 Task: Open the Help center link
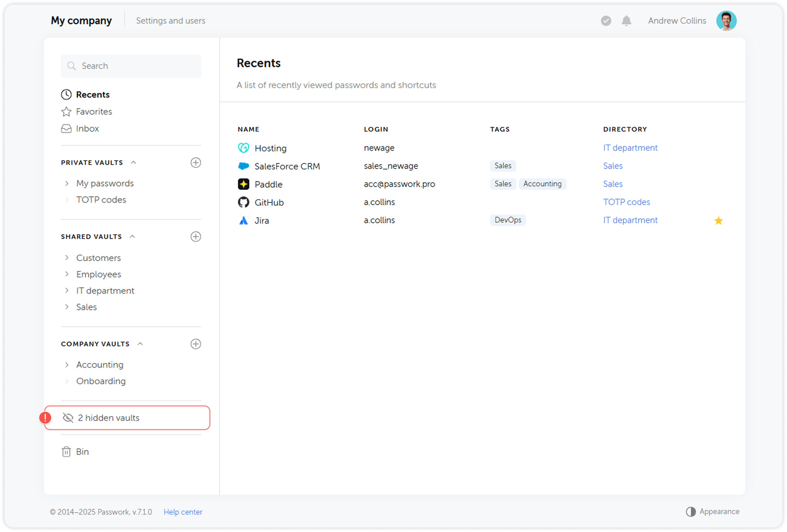click(x=183, y=512)
